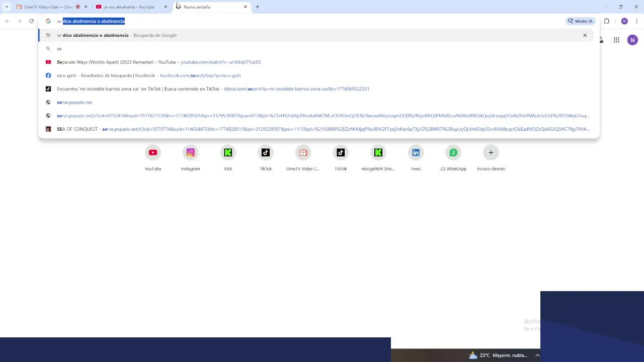Screen dimensions: 644x362
Task: Open a new tab with plus button
Action: coord(258,7)
